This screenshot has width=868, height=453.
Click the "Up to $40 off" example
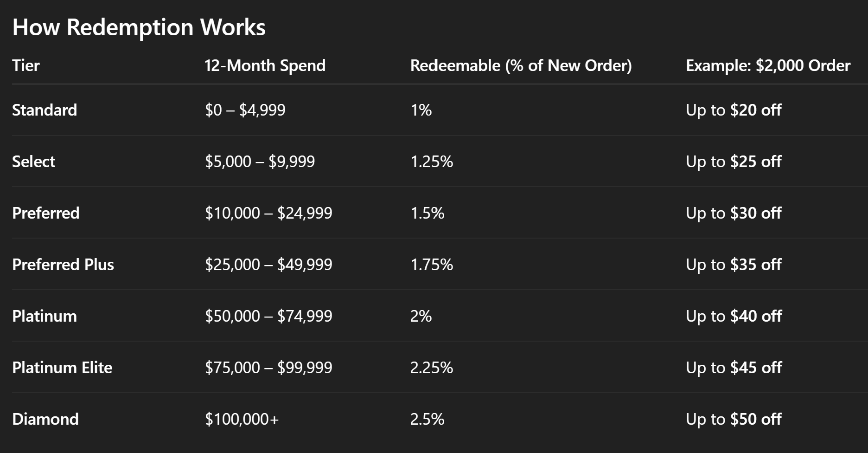pyautogui.click(x=734, y=316)
